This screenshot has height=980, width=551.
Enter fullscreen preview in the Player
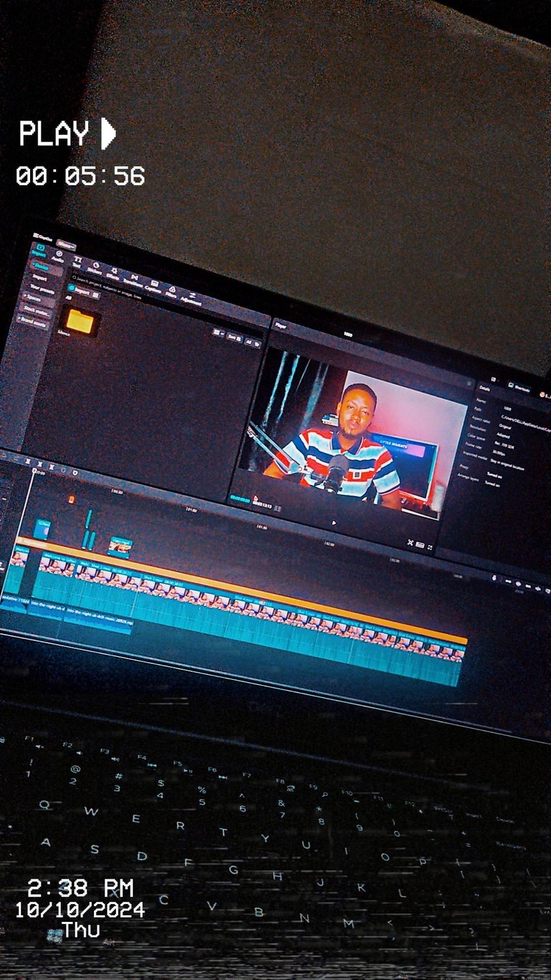430,547
